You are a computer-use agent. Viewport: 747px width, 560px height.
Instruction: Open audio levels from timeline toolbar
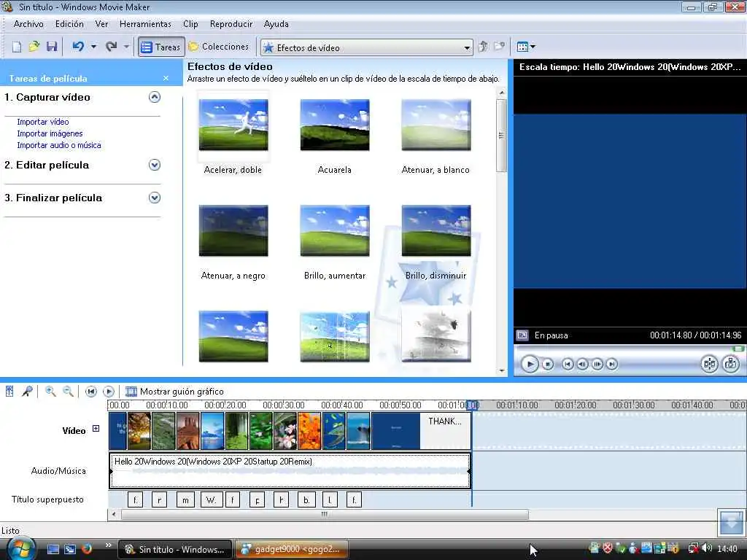9,392
